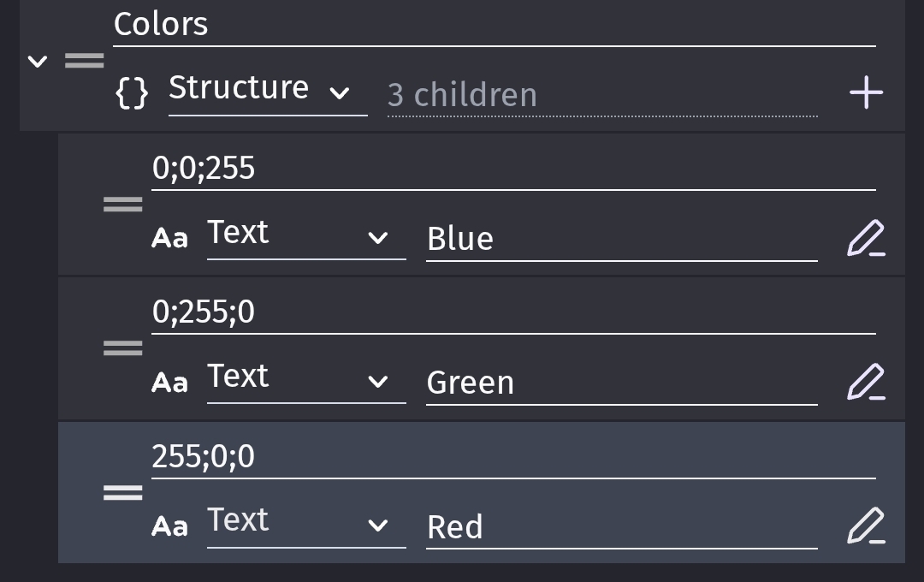Viewport: 924px width, 582px height.
Task: Open the Text type dropdown for 255;0;0
Action: click(305, 522)
